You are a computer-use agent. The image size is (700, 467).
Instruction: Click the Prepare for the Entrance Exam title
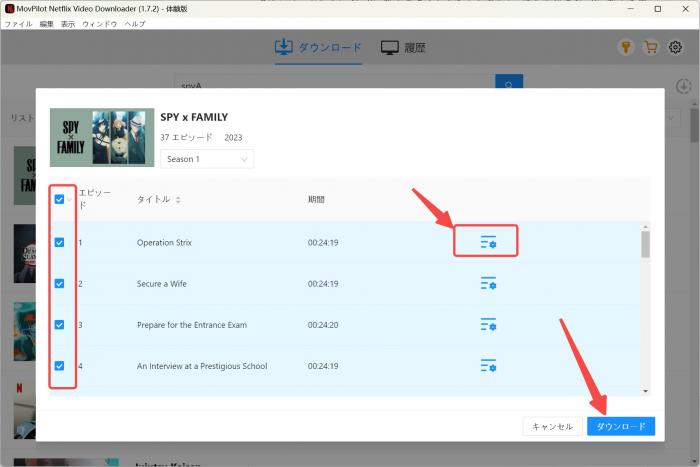(192, 325)
